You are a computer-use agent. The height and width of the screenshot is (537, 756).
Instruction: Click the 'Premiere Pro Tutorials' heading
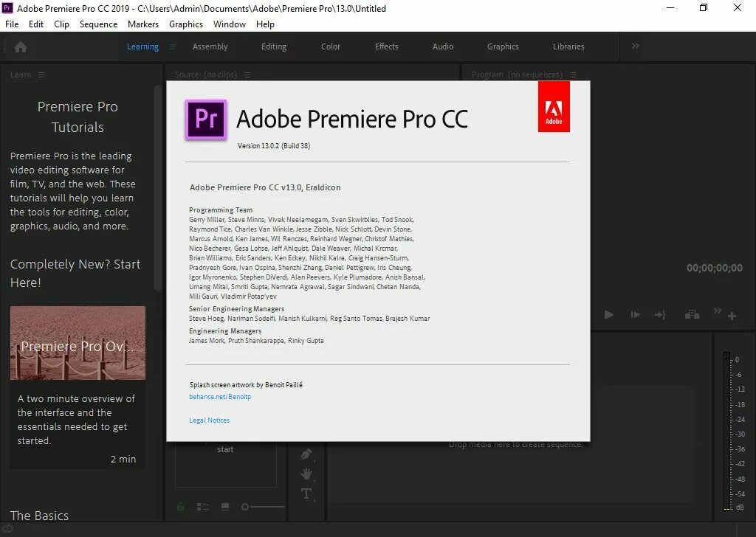click(x=78, y=117)
